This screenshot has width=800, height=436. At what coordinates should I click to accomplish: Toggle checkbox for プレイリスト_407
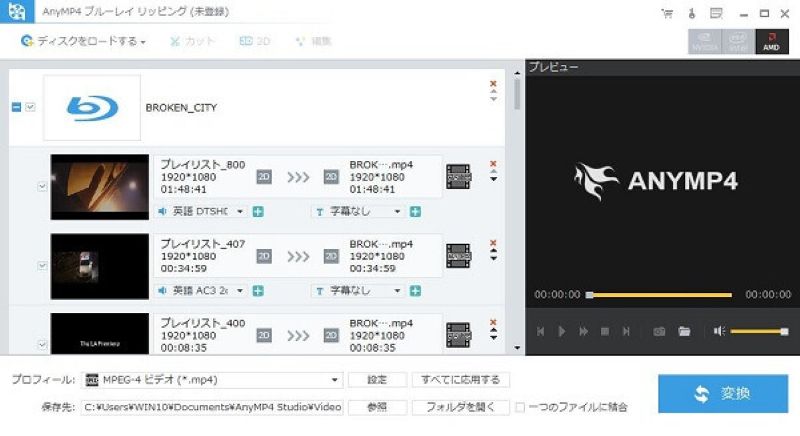point(42,266)
